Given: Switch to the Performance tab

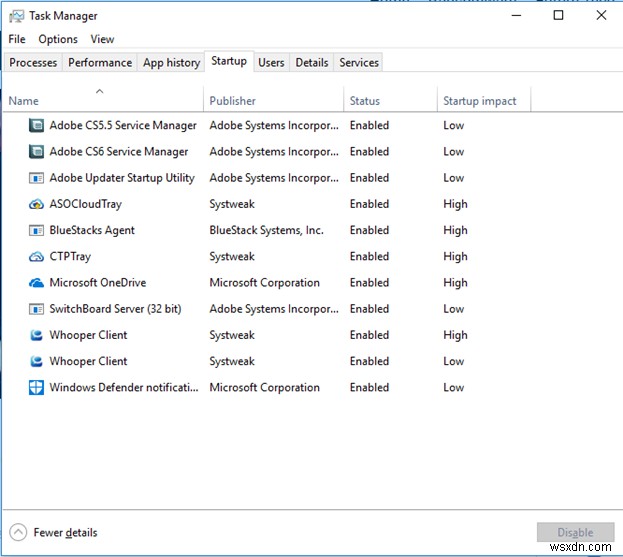Looking at the screenshot, I should coord(100,62).
